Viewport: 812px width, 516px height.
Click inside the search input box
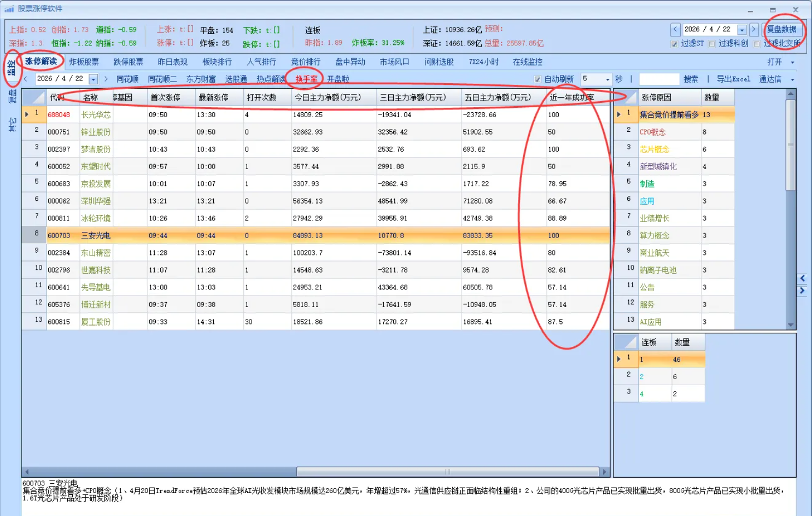[659, 78]
